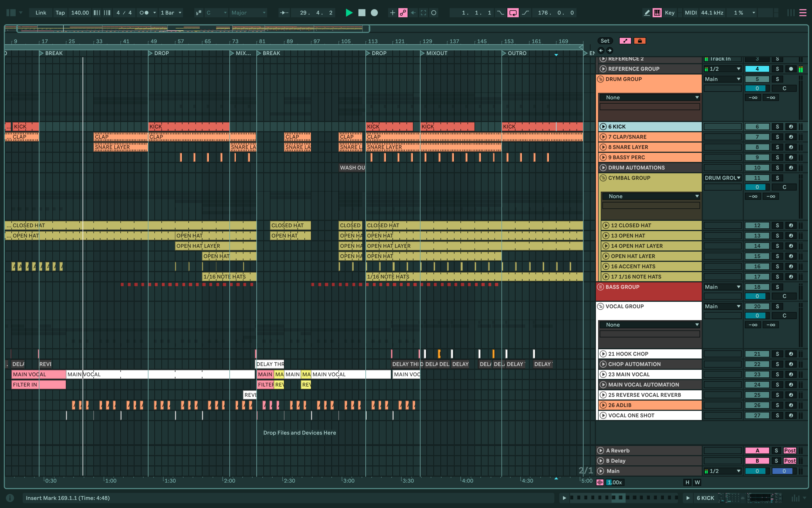Open the Major scale dropdown
812x508 pixels.
tap(249, 13)
